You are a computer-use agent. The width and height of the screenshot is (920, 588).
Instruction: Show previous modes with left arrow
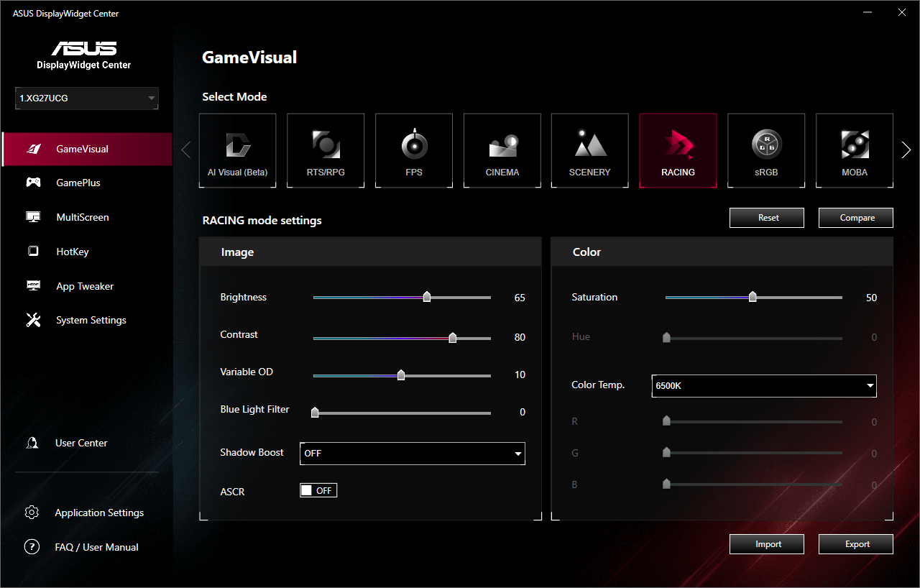click(186, 150)
